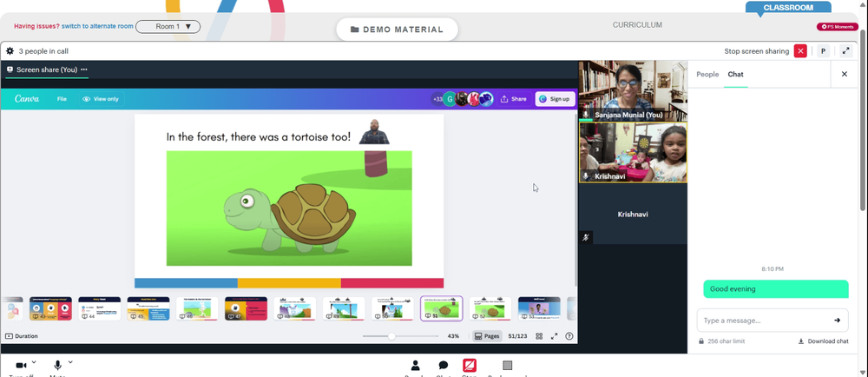Open the Classroom tab
Viewport: 868px width, 377px height.
(x=788, y=8)
